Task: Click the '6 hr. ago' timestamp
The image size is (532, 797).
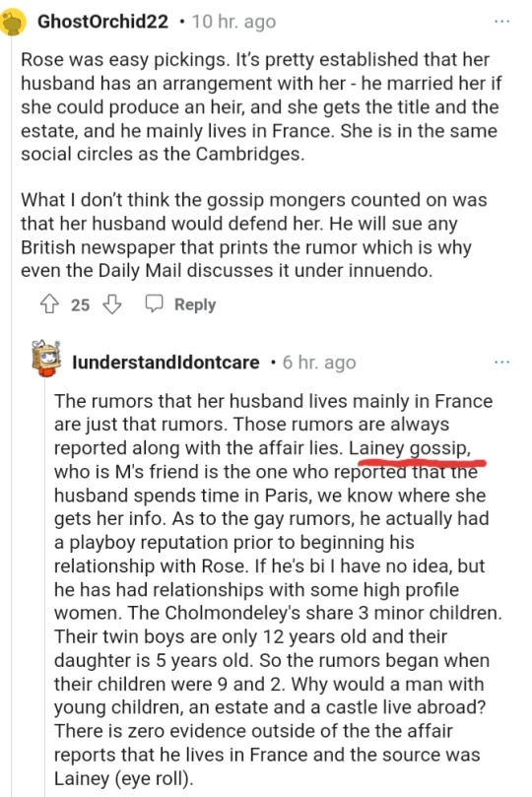Action: [319, 362]
